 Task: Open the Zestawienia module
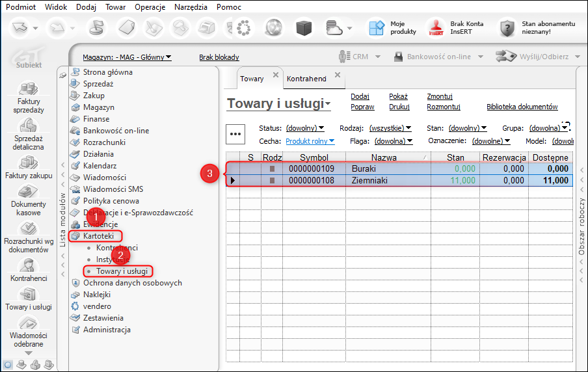pos(103,318)
